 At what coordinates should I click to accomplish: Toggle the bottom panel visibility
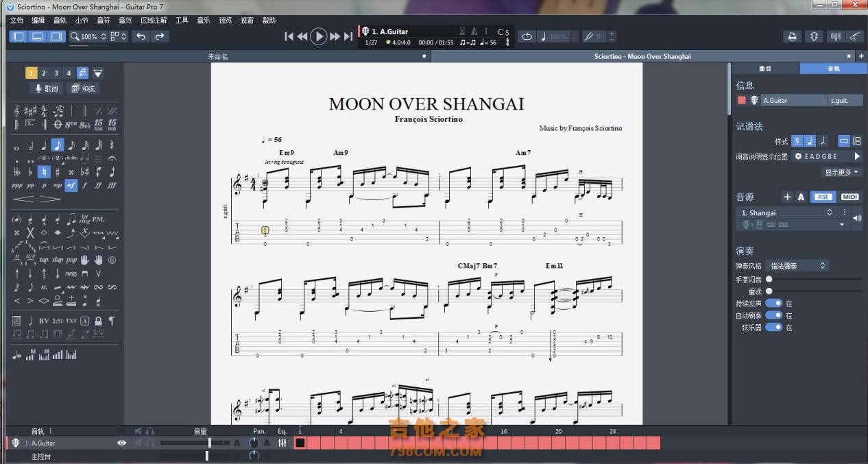coord(38,36)
